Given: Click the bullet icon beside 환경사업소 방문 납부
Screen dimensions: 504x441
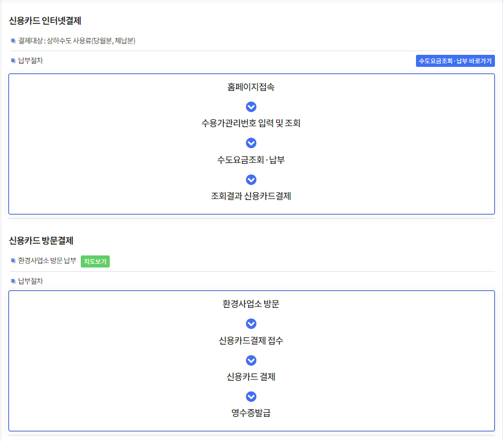Looking at the screenshot, I should (x=11, y=261).
